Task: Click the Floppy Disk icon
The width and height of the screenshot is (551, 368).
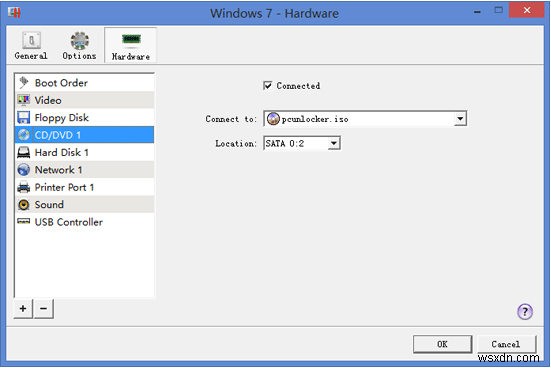Action: (x=24, y=117)
